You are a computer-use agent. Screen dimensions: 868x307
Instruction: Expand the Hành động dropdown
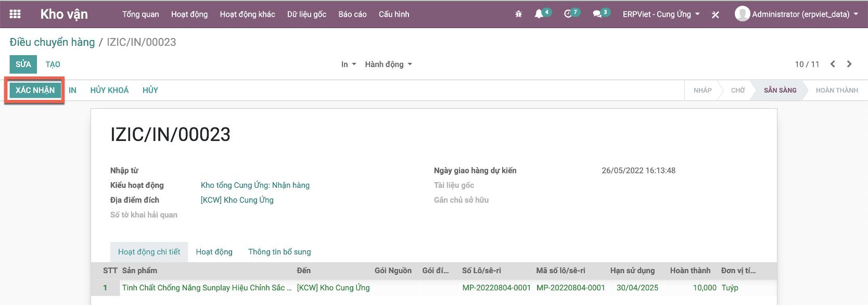pos(388,65)
